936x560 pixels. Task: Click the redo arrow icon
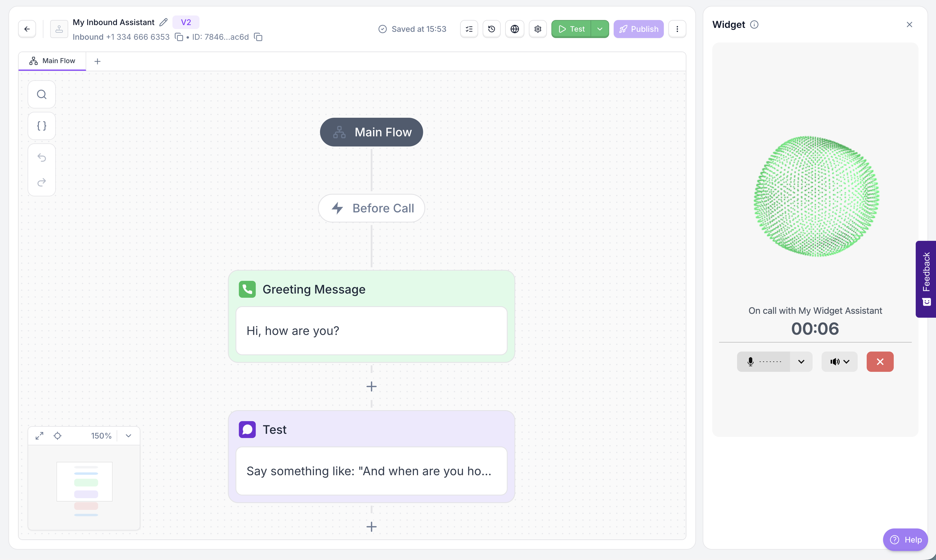[x=41, y=182]
